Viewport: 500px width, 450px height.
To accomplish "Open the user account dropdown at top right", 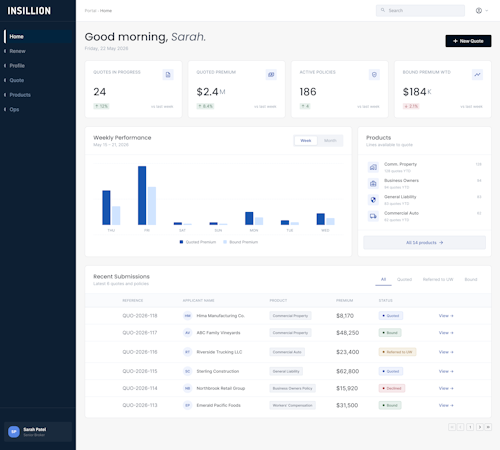I will [482, 11].
